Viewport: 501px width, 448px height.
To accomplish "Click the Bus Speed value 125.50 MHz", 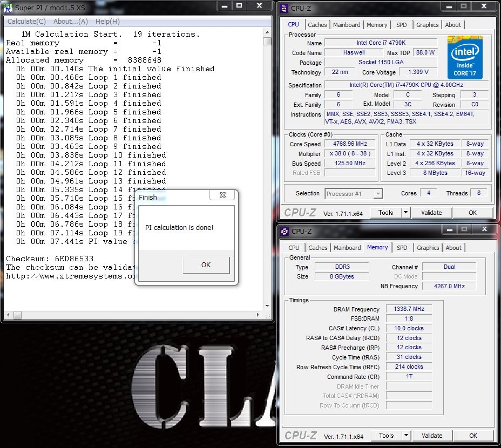I will (350, 163).
